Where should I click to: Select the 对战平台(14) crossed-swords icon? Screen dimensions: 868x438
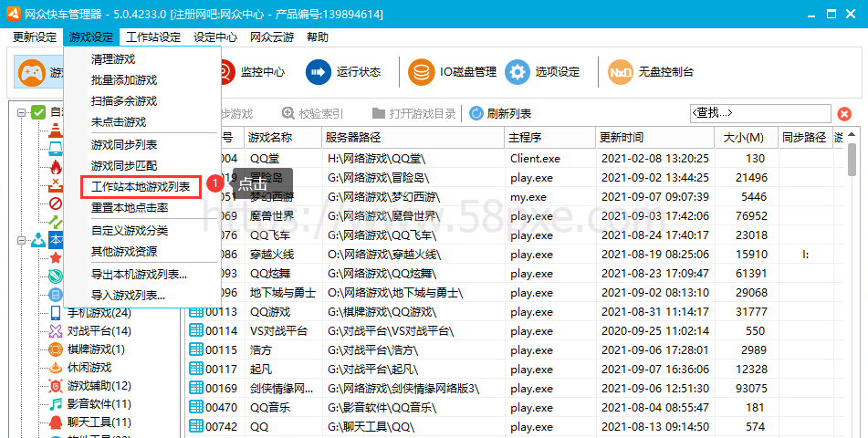(x=56, y=331)
